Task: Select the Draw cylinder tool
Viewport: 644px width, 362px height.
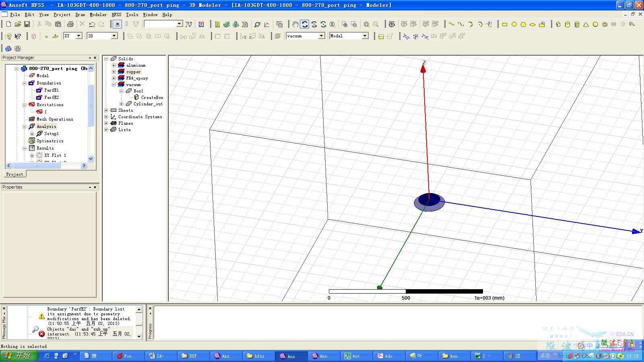Action: coord(568,24)
